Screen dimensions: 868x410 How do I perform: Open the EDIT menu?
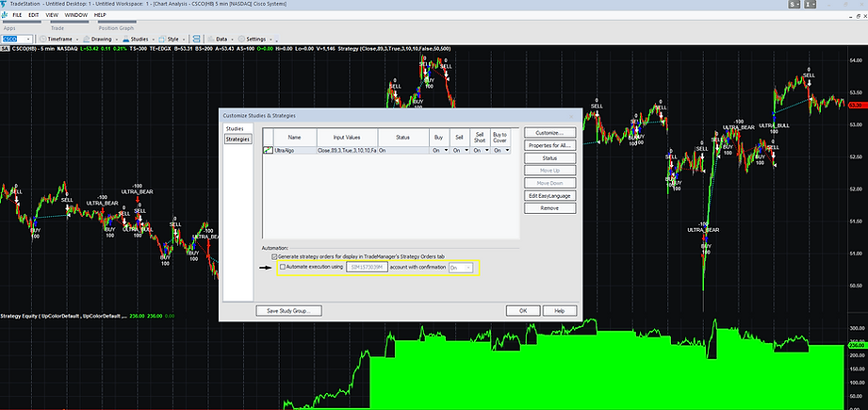(x=34, y=15)
